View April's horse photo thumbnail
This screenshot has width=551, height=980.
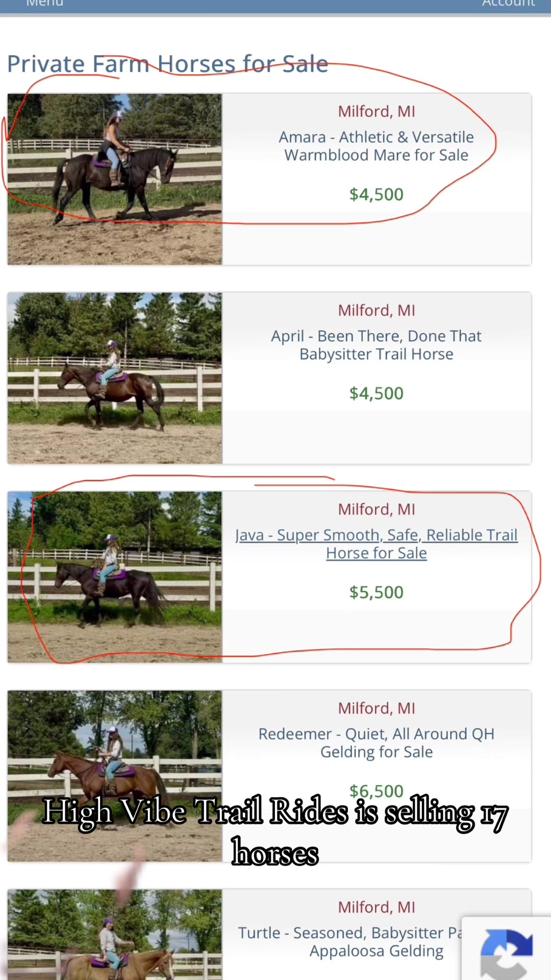tap(115, 378)
